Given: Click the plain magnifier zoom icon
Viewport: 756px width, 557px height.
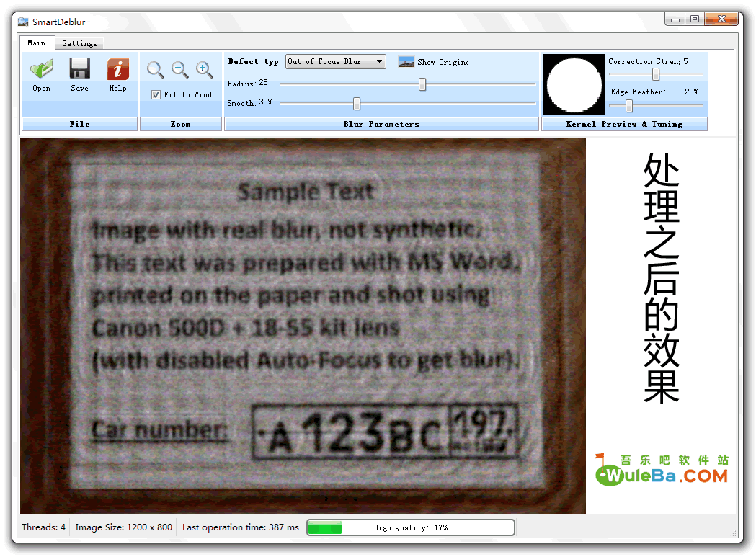Looking at the screenshot, I should [155, 70].
